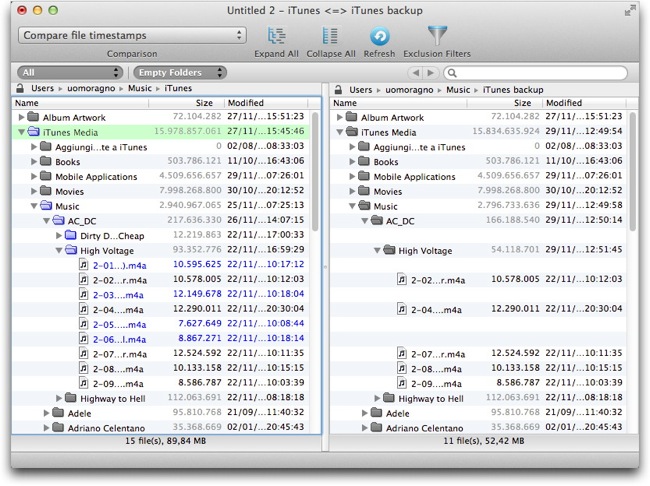Click in the search field

[536, 73]
